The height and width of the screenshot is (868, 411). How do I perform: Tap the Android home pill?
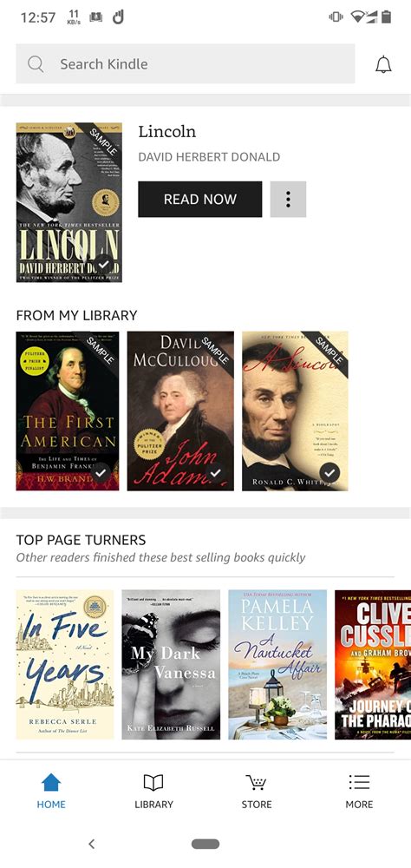(205, 844)
